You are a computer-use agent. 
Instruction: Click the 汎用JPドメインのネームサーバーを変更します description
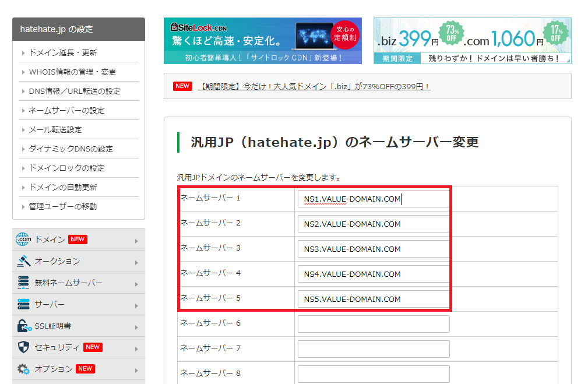tap(259, 177)
